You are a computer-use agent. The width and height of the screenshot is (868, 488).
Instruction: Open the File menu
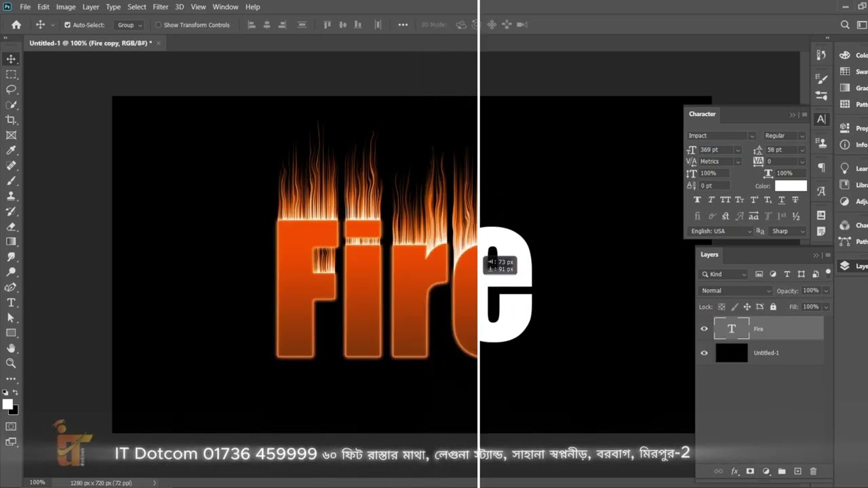[25, 7]
